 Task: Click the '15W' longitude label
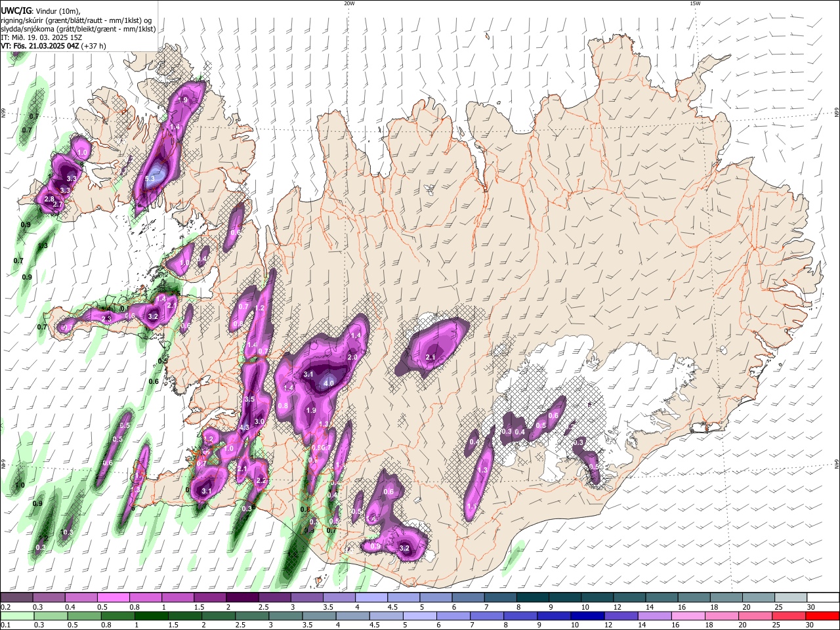point(695,3)
